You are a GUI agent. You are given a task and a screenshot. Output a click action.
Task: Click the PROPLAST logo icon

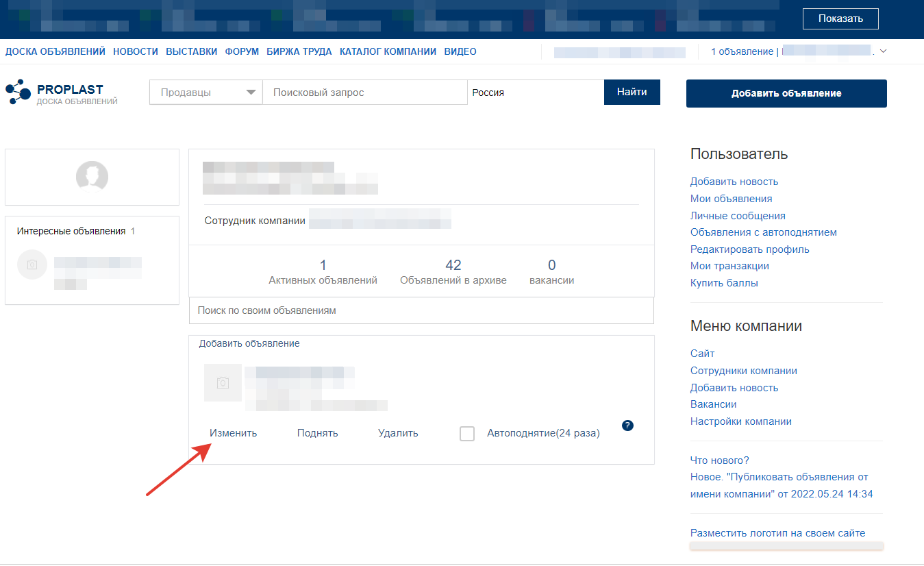(x=18, y=93)
